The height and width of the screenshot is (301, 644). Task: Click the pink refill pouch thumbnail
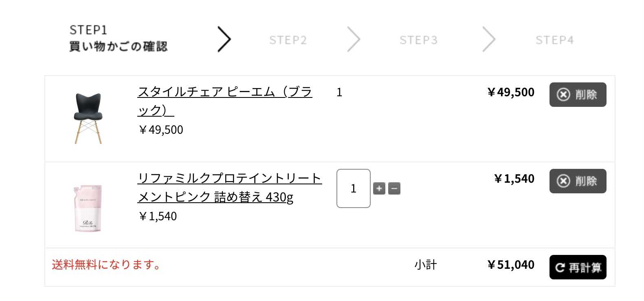pos(88,208)
